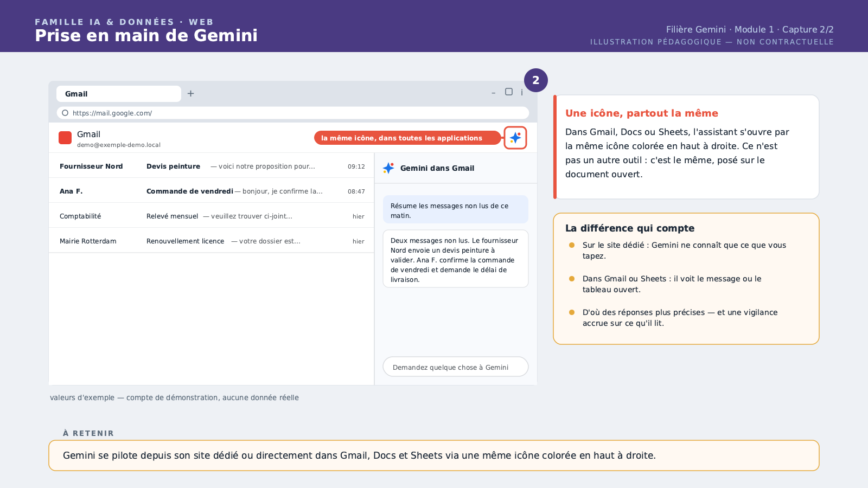Select the Gmail browser tab
Image resolution: width=868 pixels, height=488 pixels.
(x=119, y=94)
